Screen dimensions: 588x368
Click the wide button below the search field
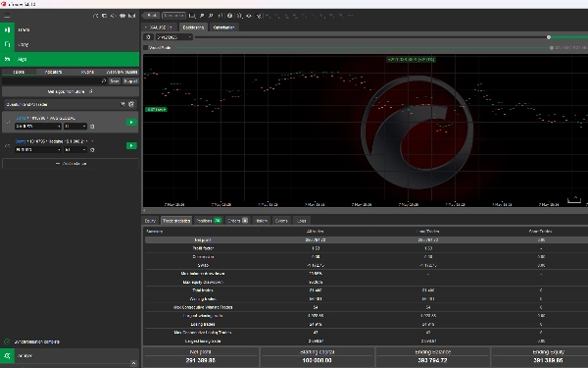pos(71,91)
